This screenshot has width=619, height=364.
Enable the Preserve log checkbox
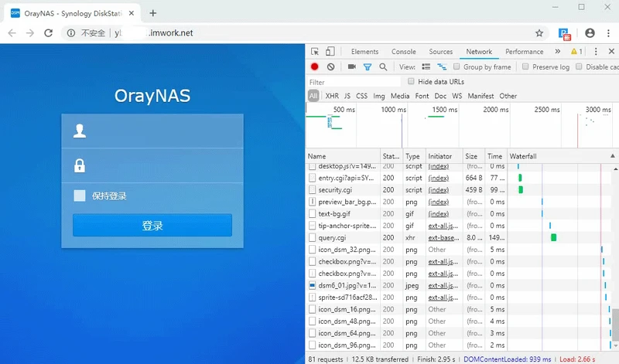(525, 66)
